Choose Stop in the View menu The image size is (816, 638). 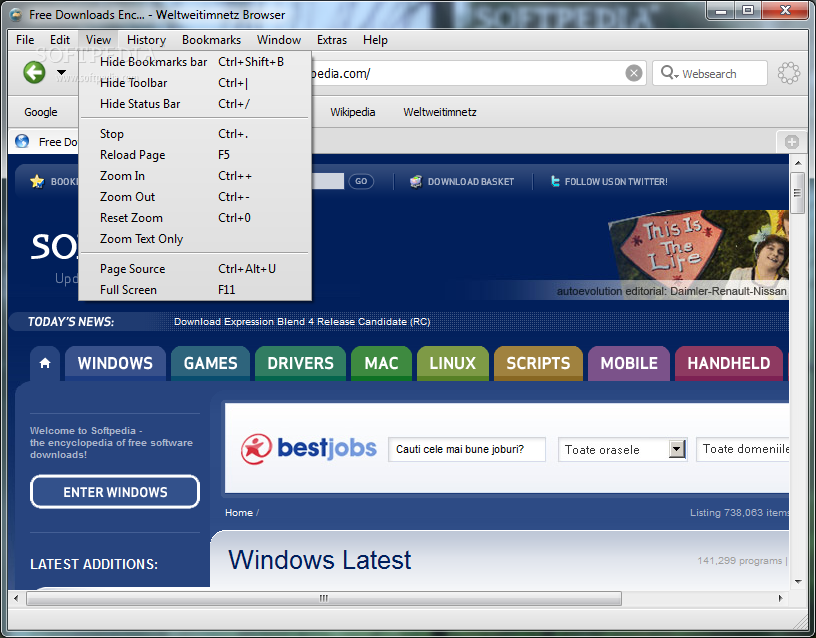[195, 134]
